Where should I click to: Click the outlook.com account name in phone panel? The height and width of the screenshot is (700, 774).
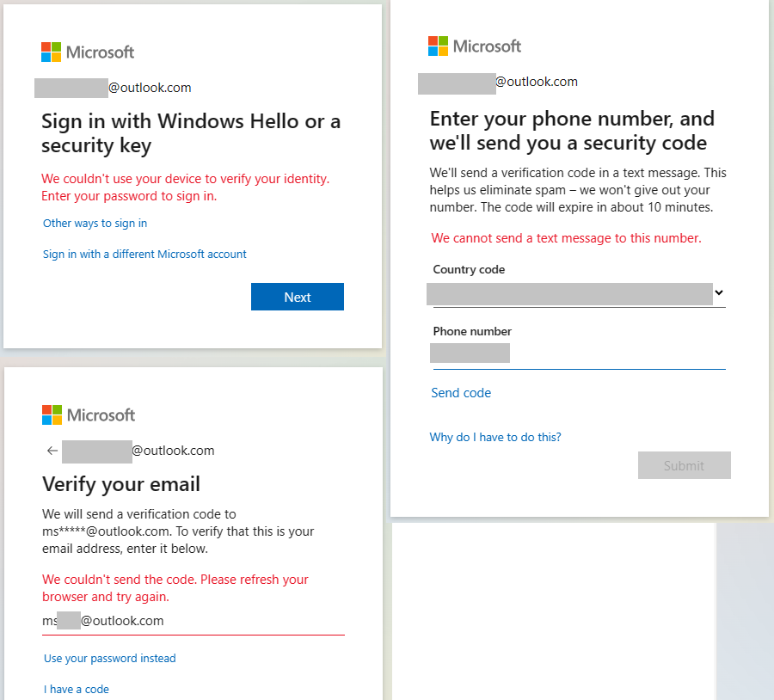498,82
